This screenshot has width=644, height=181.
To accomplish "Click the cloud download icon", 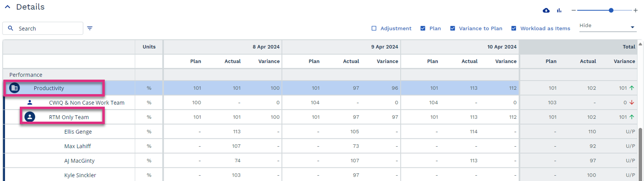I will 546,10.
